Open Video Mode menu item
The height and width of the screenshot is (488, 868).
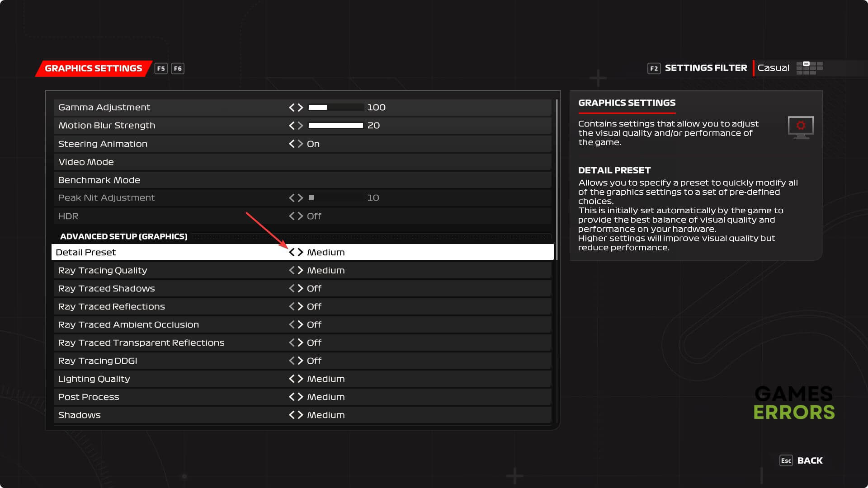86,162
